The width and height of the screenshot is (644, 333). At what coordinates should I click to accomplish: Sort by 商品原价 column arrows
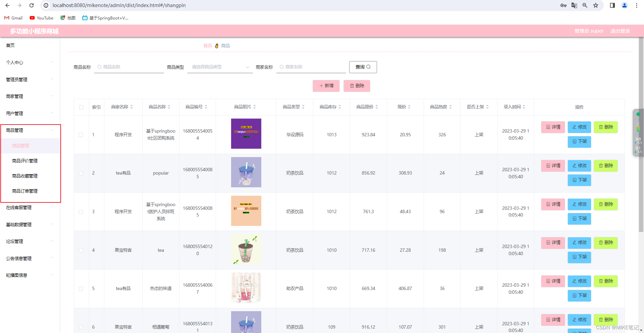pos(377,107)
